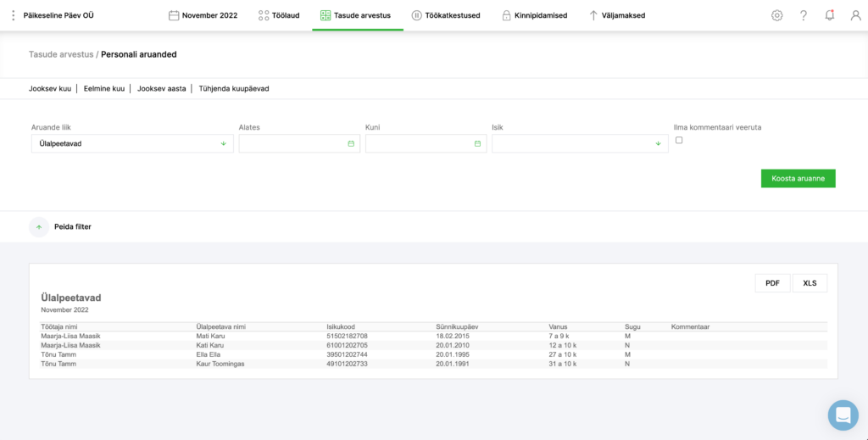Toggle the Ilma kommentaari veeruta checkbox

coord(679,141)
